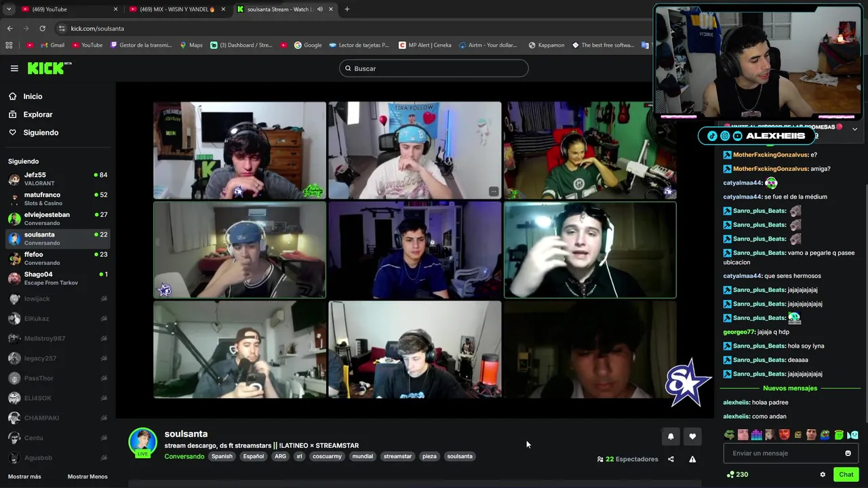
Task: Open the tab search dropdown
Action: click(x=9, y=9)
